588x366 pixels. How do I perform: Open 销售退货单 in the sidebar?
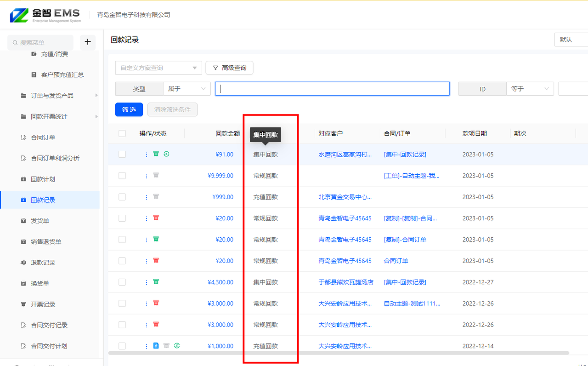pos(50,242)
